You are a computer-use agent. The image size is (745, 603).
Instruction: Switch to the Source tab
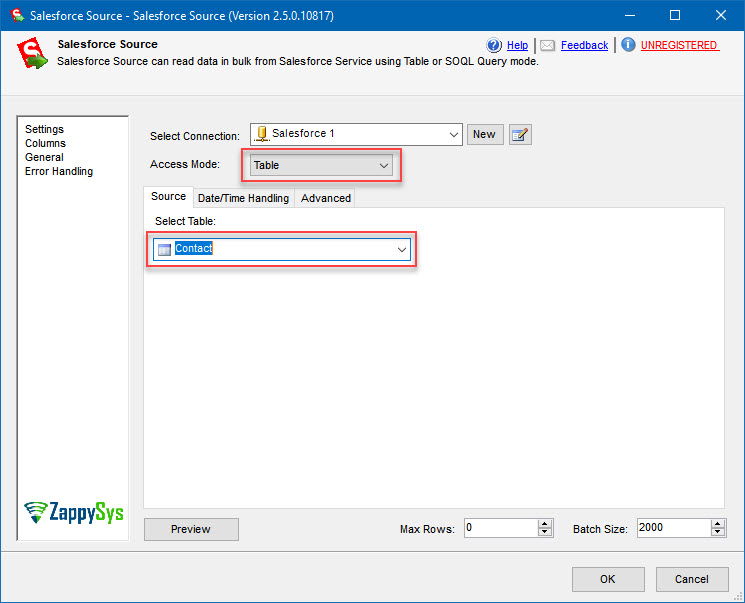pyautogui.click(x=168, y=197)
